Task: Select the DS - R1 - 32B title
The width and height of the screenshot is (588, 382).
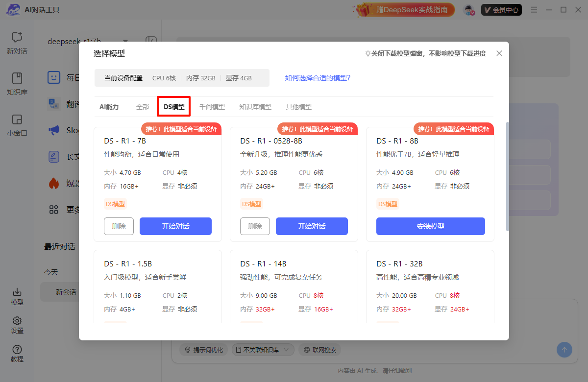Action: pos(399,263)
